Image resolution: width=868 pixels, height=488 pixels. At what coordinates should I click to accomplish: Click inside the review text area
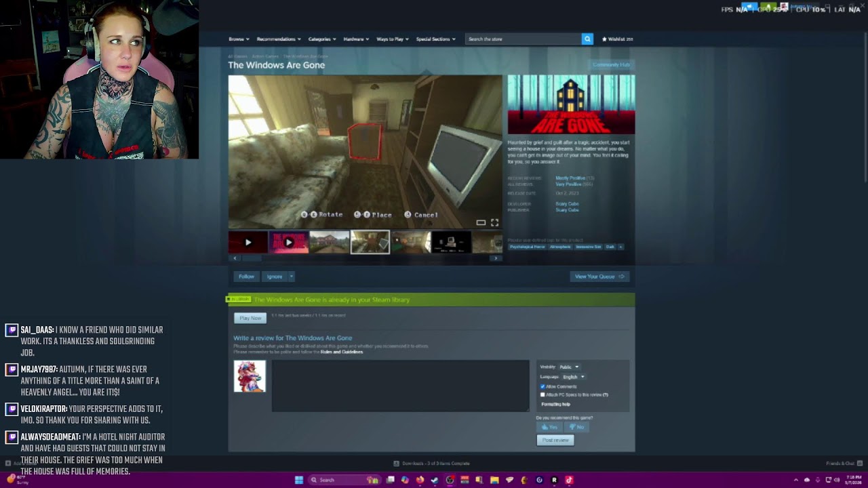(400, 386)
